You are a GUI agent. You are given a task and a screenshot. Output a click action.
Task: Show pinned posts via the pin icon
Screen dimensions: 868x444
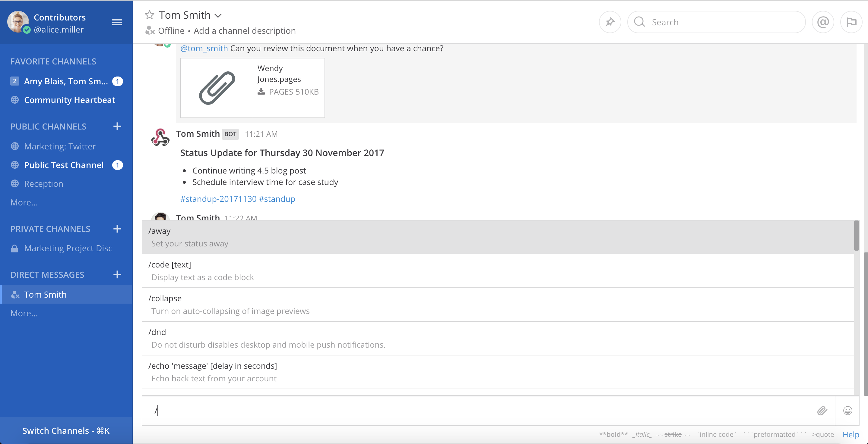coord(610,22)
